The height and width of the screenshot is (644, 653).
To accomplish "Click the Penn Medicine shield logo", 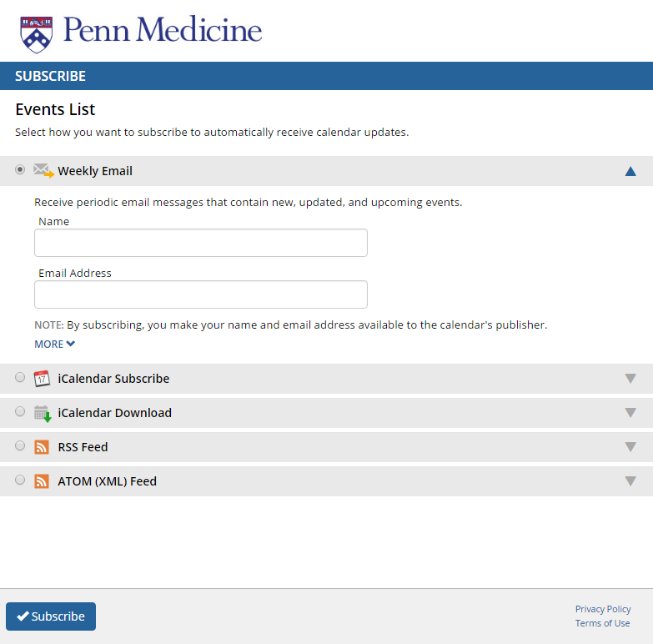I will [x=36, y=34].
